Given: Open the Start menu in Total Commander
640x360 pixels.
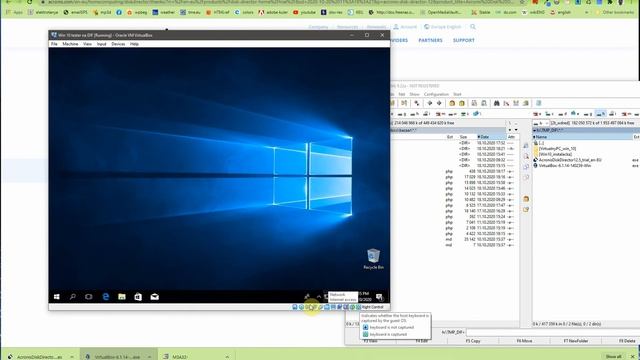Looking at the screenshot, I should click(x=457, y=94).
